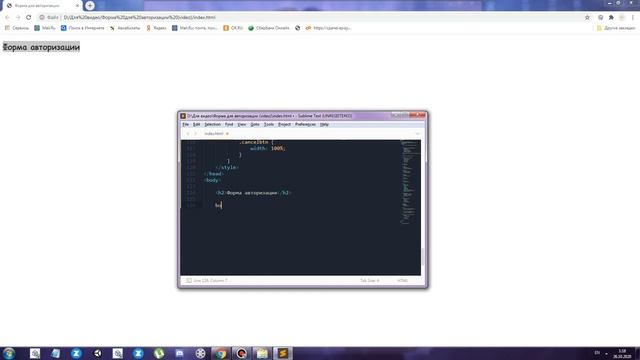Open the Яндекс bookmark
The width and height of the screenshot is (640, 360).
(156, 28)
